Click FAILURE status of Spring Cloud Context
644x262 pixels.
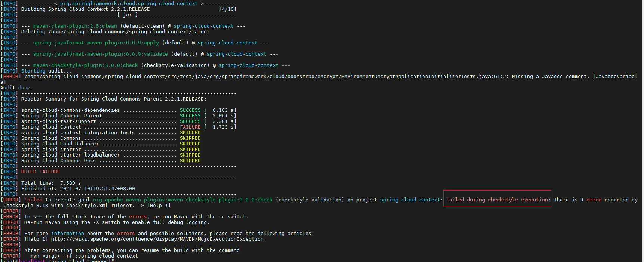click(190, 127)
